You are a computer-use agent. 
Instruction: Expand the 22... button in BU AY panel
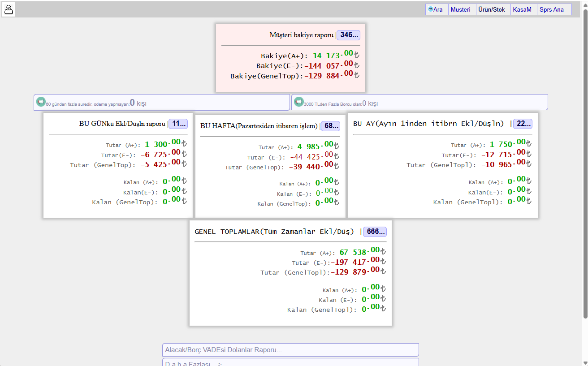coord(523,124)
